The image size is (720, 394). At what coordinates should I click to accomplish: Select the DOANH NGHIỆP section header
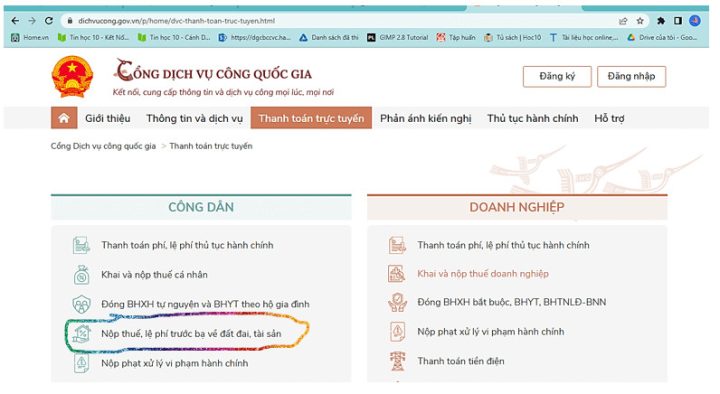click(517, 207)
